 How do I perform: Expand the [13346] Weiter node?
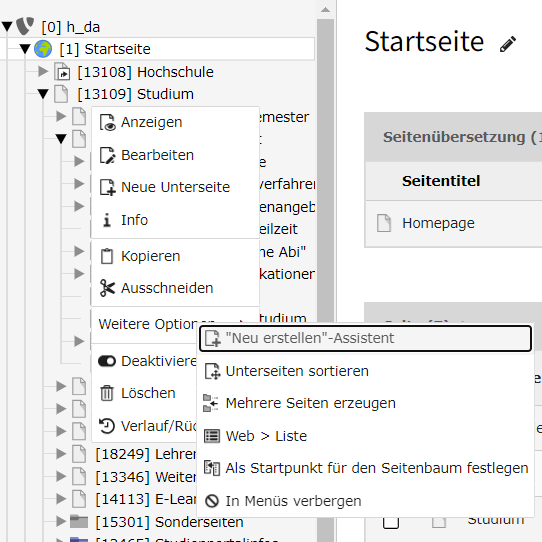tap(61, 476)
